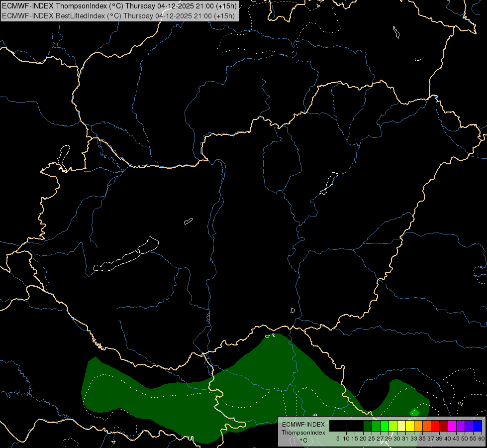Pick the yellow-green 29–30 legend swatch
Viewport: 487px width, 448px height.
393,426
